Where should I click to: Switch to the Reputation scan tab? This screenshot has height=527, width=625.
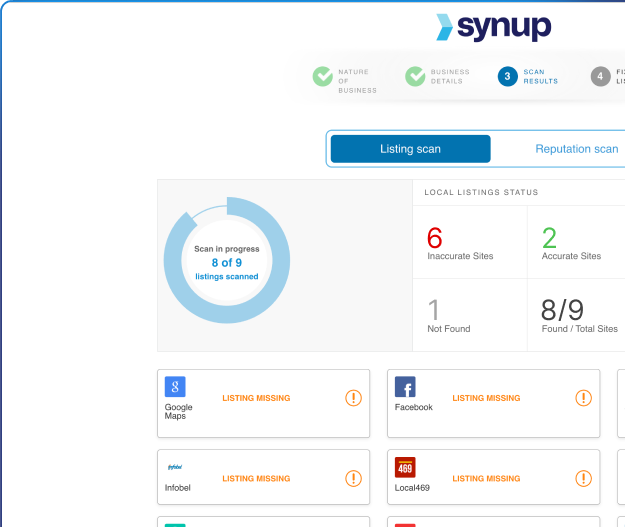click(576, 149)
